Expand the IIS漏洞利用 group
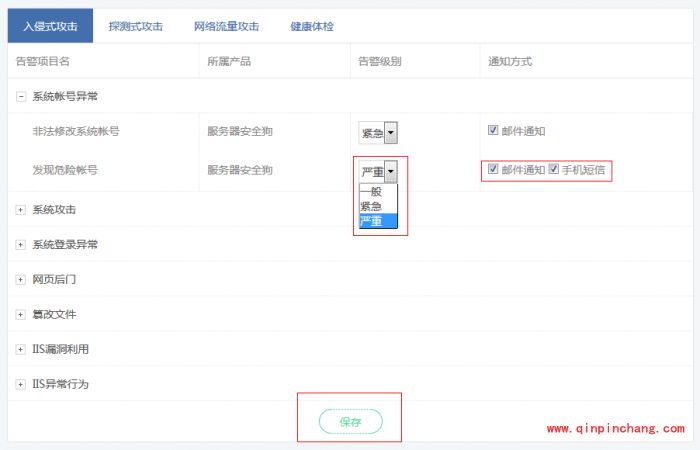The image size is (700, 450). [x=21, y=350]
